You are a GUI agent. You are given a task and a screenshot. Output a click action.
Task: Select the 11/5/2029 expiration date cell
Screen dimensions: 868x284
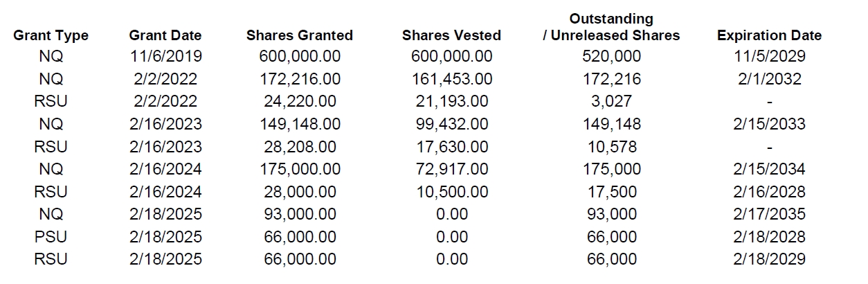coord(770,56)
